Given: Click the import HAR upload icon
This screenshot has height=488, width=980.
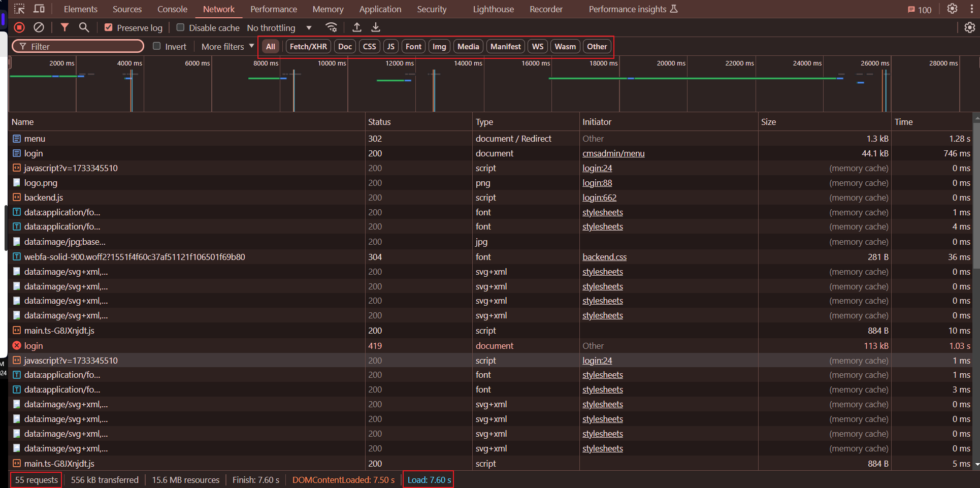Looking at the screenshot, I should click(x=357, y=27).
